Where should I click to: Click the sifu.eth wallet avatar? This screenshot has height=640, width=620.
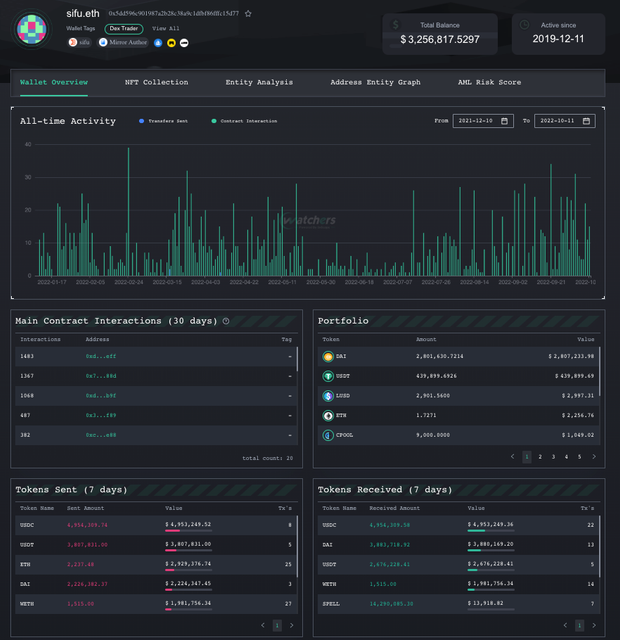click(x=31, y=29)
